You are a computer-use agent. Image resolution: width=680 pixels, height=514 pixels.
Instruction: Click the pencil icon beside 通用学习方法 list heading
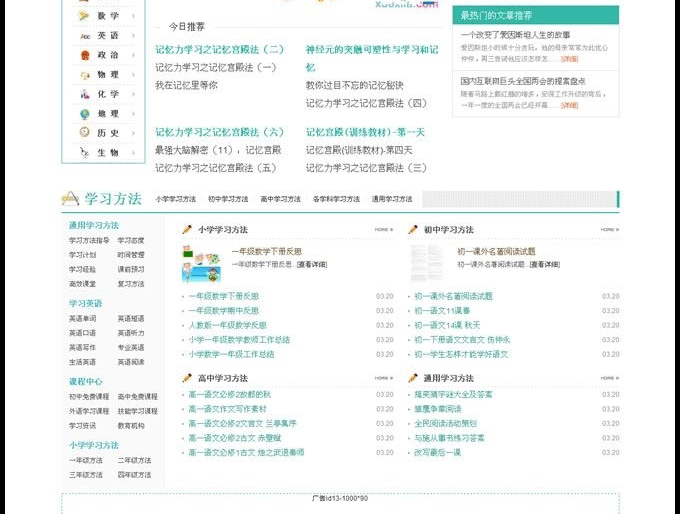click(413, 378)
